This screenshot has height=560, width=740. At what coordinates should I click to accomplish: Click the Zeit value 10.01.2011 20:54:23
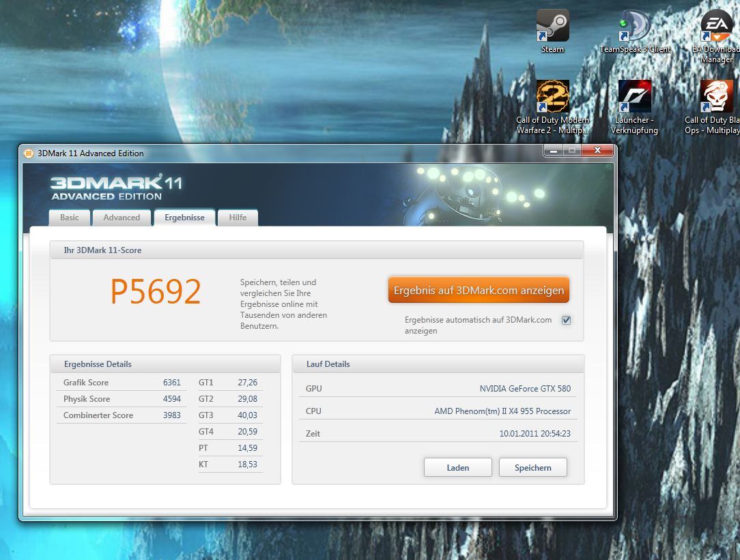point(535,434)
